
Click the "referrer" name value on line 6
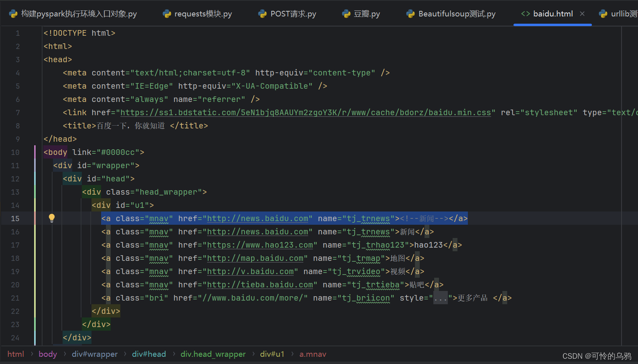(x=221, y=99)
